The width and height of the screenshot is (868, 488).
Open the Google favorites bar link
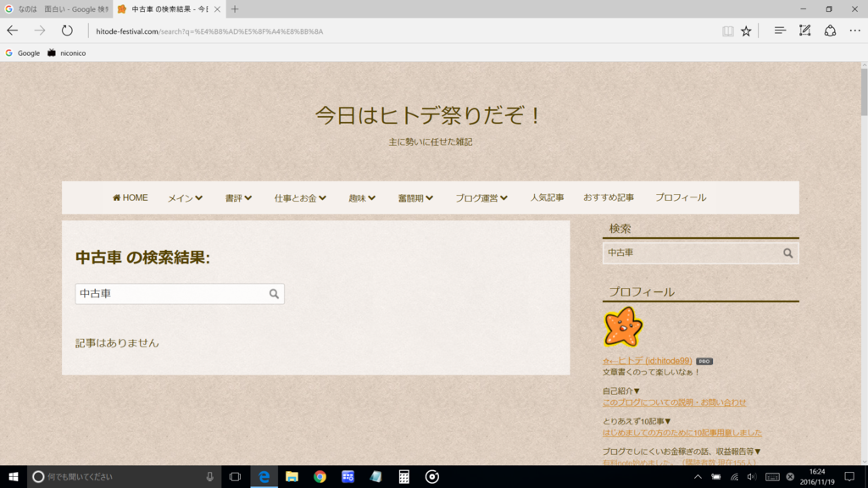tap(23, 53)
